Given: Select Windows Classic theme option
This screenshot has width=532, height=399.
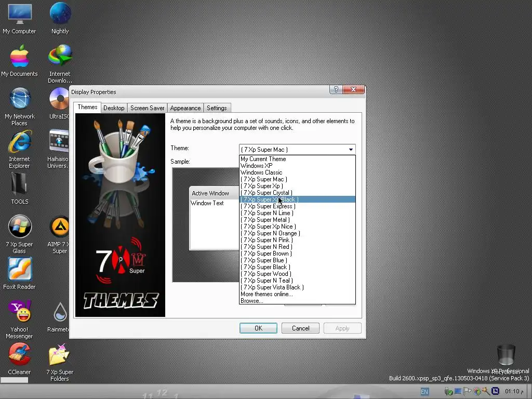Looking at the screenshot, I should [x=297, y=172].
